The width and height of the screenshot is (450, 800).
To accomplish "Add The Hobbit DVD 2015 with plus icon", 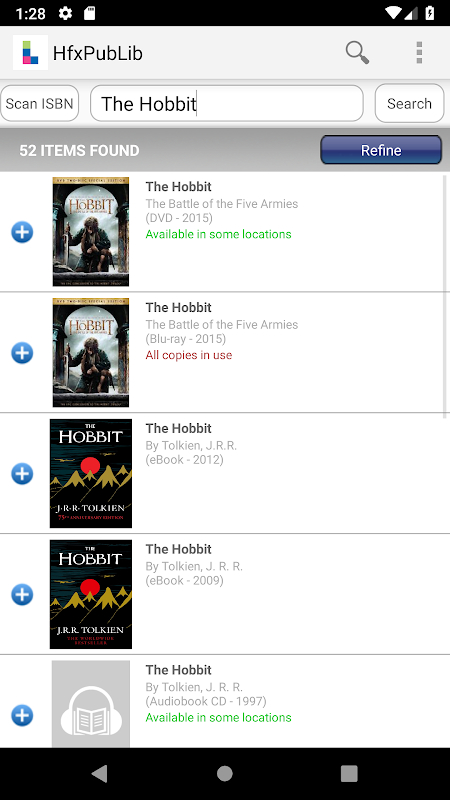I will (22, 232).
